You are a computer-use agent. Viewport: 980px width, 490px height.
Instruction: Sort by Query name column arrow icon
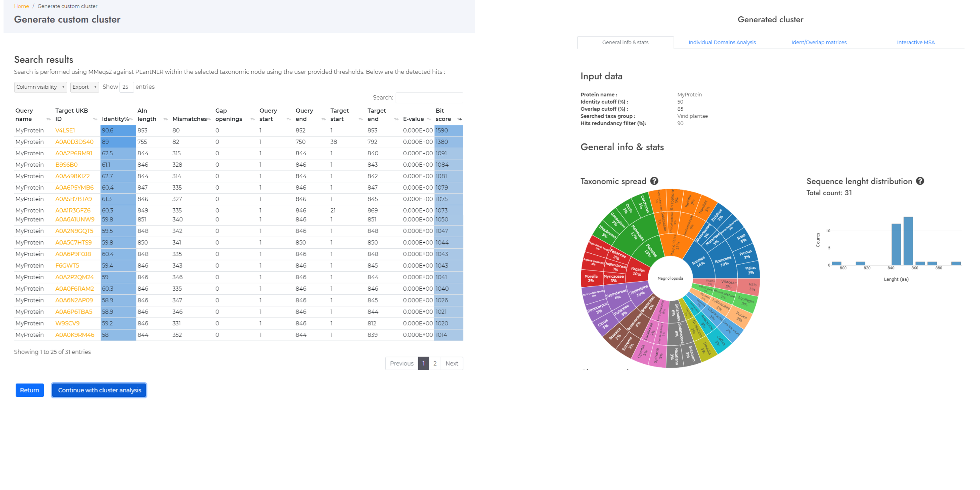point(48,119)
